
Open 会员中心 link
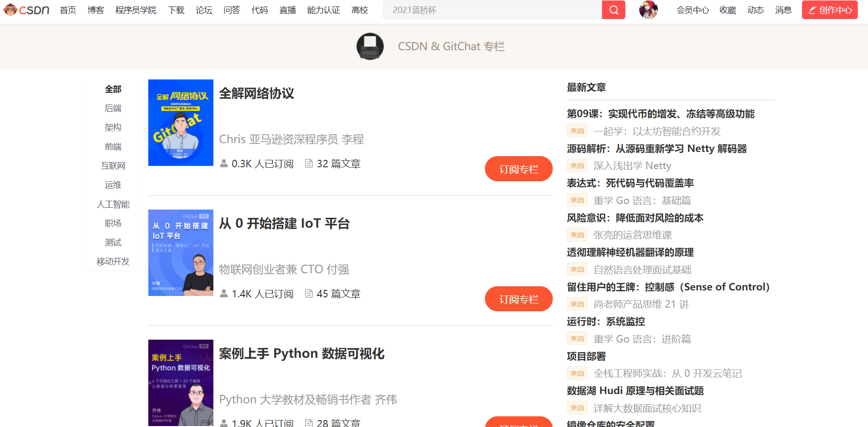(693, 10)
